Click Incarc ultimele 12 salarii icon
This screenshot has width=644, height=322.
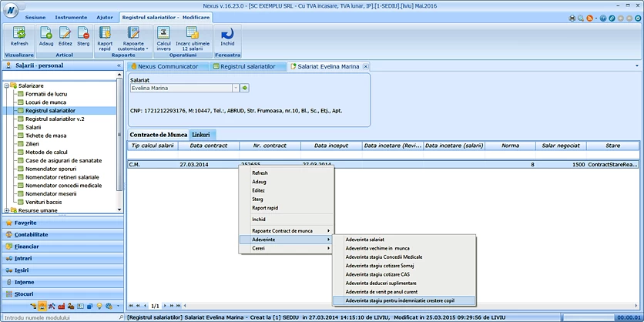[193, 39]
